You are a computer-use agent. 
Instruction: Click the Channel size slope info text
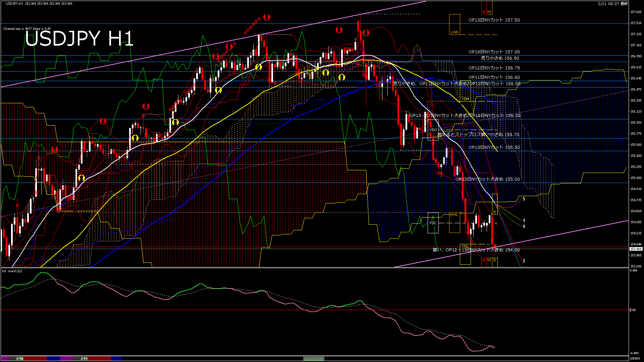(27, 29)
